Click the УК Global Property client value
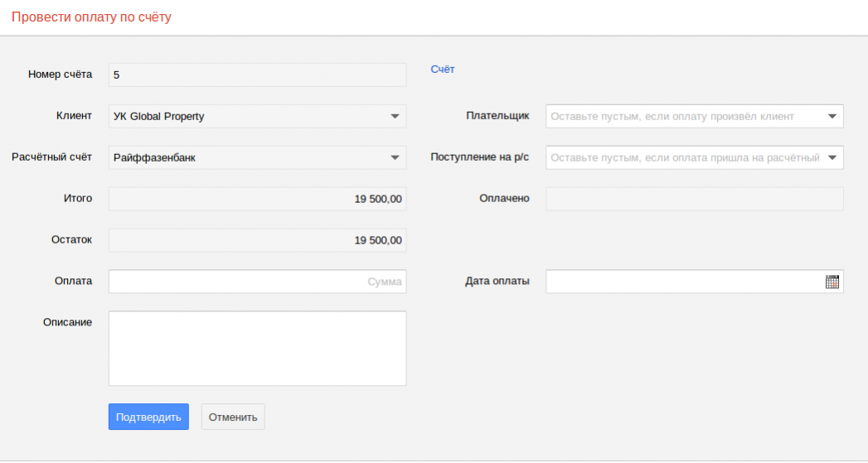The image size is (868, 463). pos(159,116)
